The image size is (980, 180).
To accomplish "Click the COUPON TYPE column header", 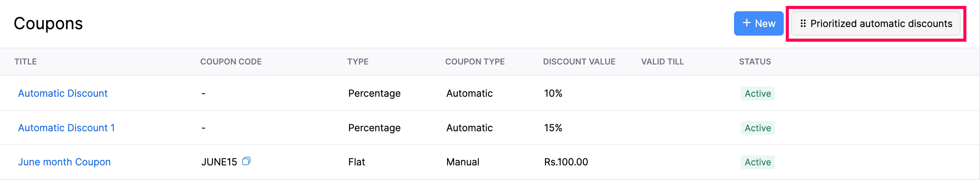I will click(474, 62).
